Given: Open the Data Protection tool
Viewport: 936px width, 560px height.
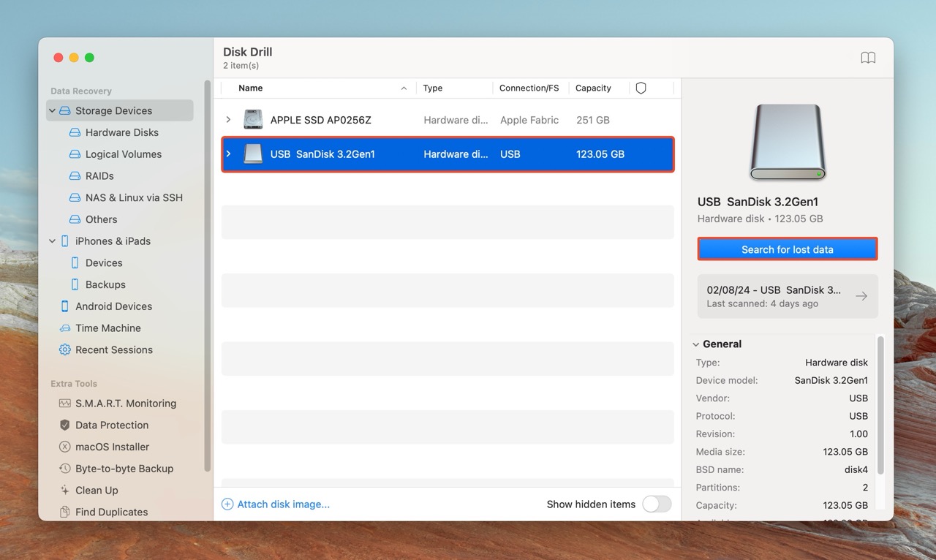Looking at the screenshot, I should pyautogui.click(x=112, y=425).
